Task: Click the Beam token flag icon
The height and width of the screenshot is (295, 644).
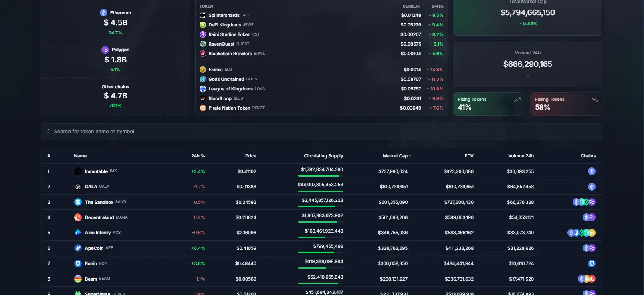Action: (x=78, y=279)
